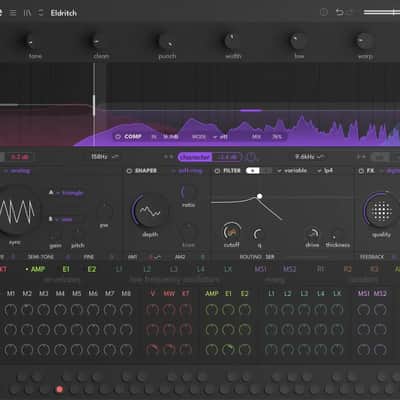Screen dimensions: 400x400
Task: Select the R1 tab
Action: 320,269
